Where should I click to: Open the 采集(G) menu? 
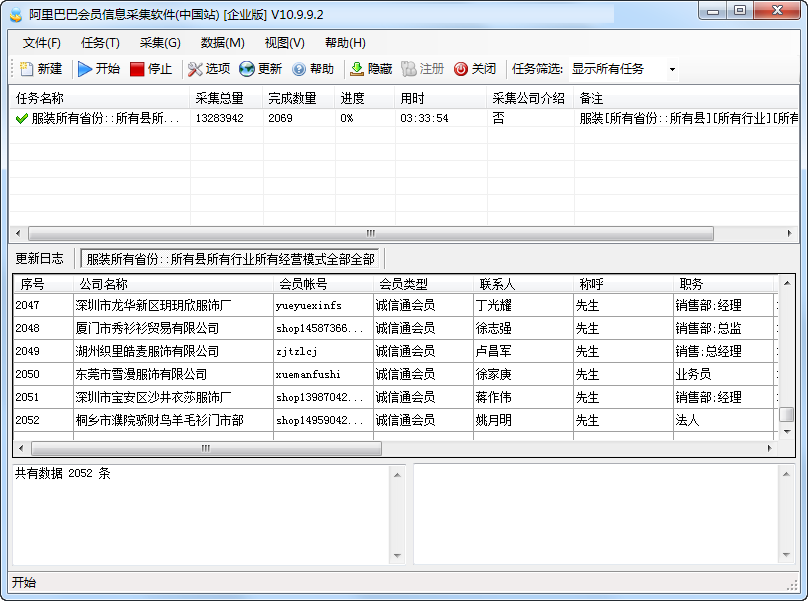tap(160, 43)
